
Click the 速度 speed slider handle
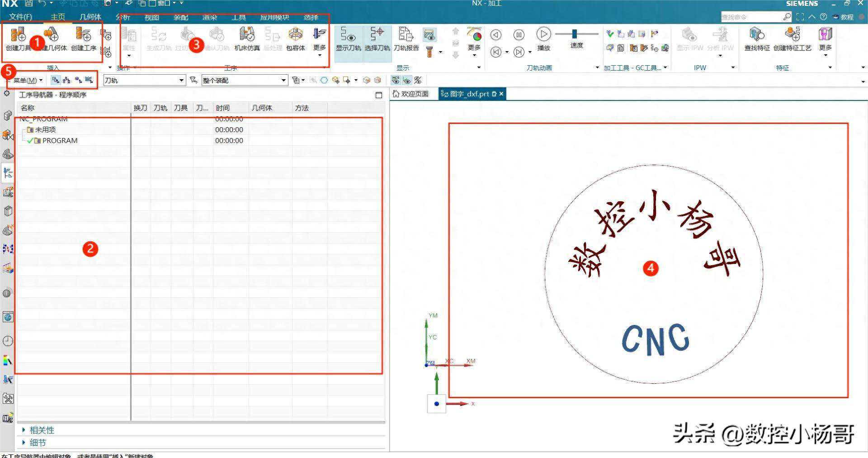[x=574, y=34]
